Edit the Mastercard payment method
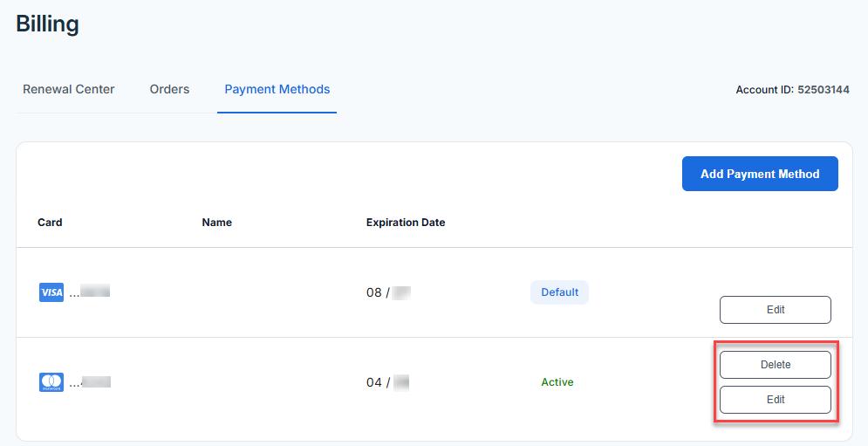This screenshot has height=446, width=868. [775, 400]
